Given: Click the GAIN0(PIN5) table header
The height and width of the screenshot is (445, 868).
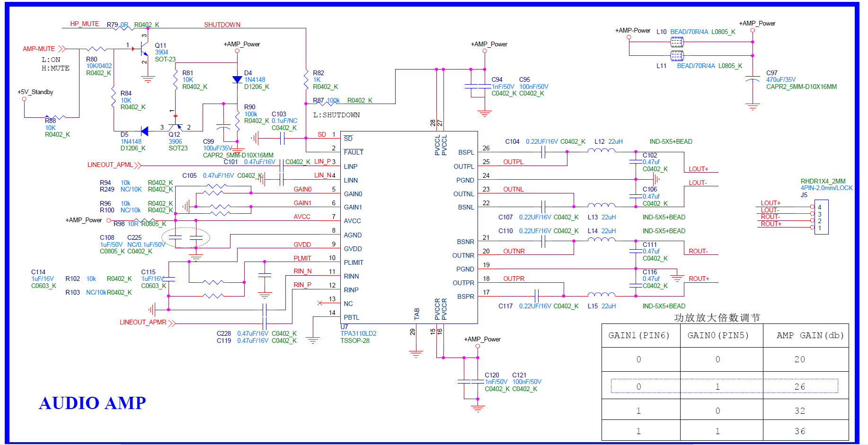Looking at the screenshot, I should click(x=718, y=335).
